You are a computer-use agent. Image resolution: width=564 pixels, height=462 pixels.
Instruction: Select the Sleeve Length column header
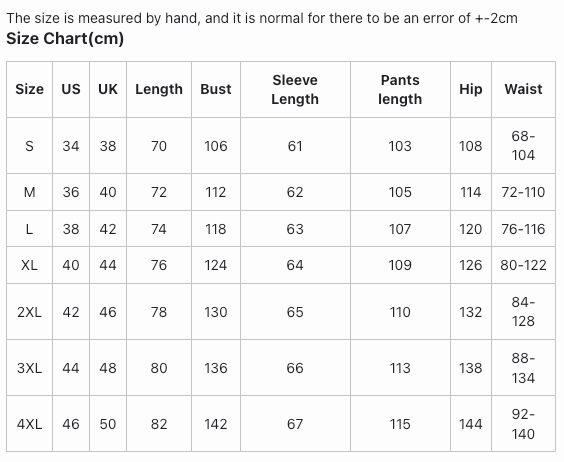tap(295, 89)
